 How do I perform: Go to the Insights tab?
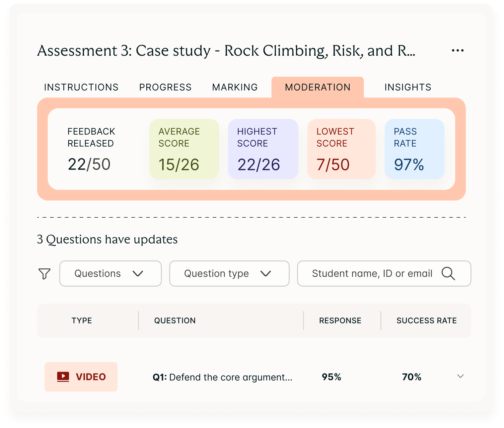click(408, 87)
